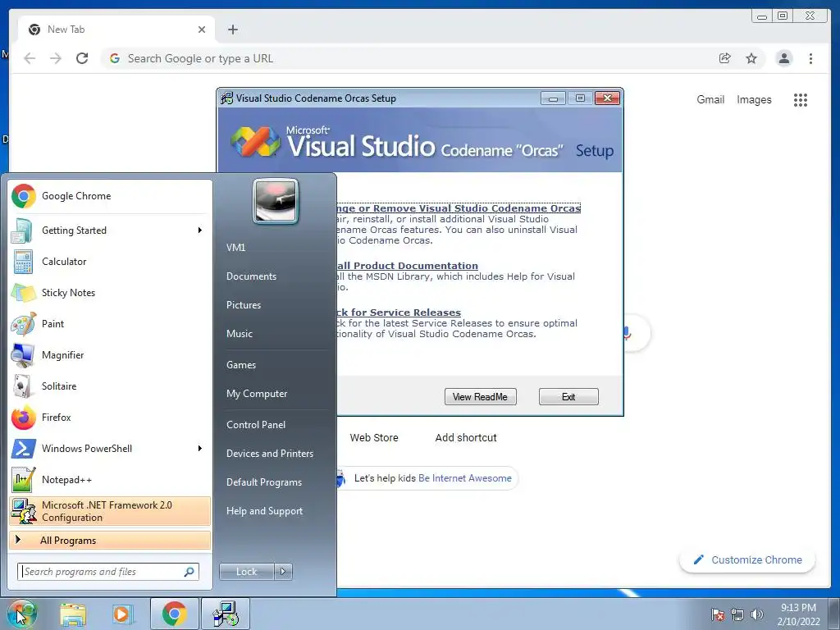840x630 pixels.
Task: Open a new Chrome tab with plus button
Action: 232,30
